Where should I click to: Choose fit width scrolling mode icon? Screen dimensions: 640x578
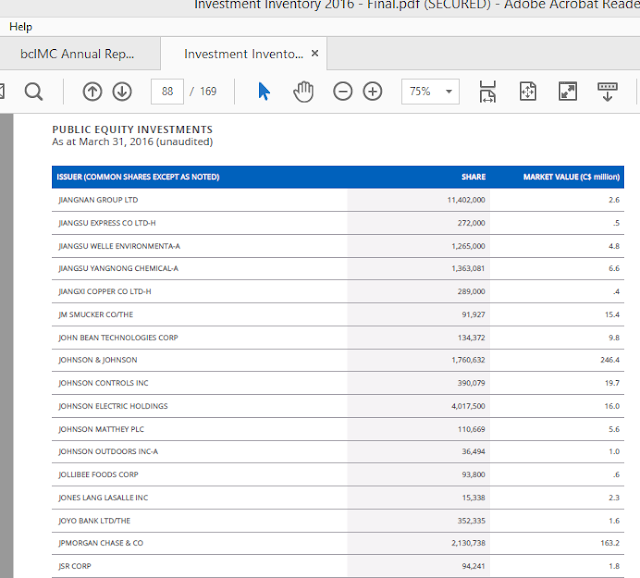tap(488, 91)
